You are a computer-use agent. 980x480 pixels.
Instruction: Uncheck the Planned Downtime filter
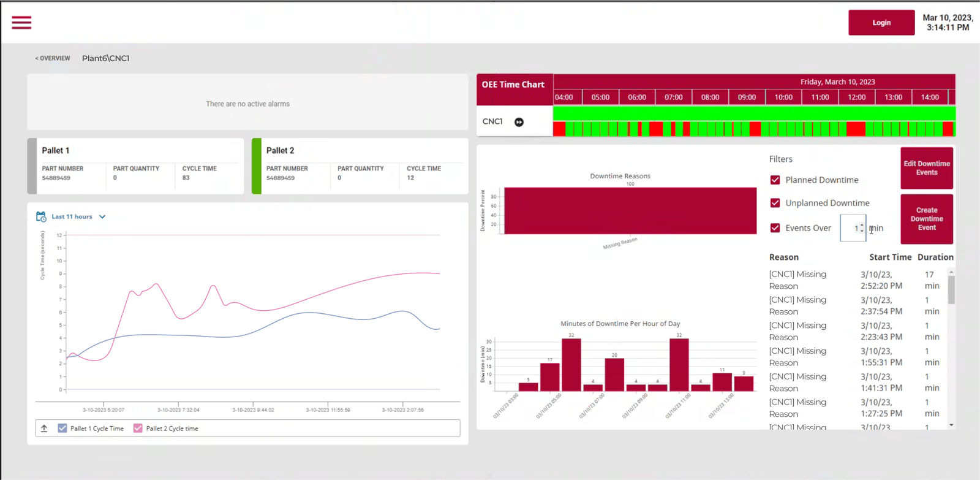(x=775, y=180)
